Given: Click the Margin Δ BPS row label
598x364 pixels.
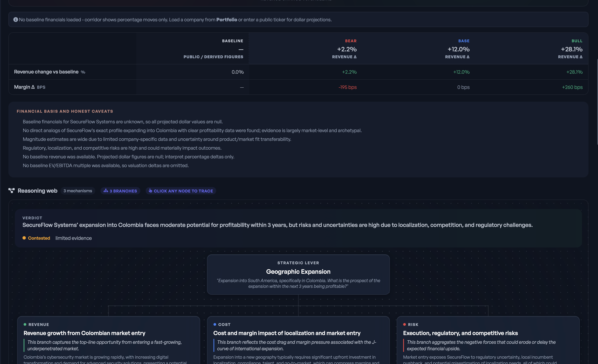Looking at the screenshot, I should pos(30,87).
